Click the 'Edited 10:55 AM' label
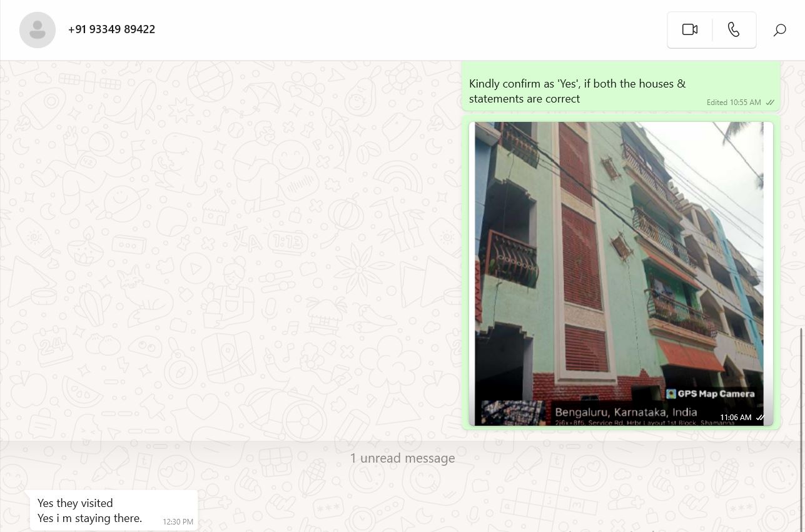 point(733,103)
